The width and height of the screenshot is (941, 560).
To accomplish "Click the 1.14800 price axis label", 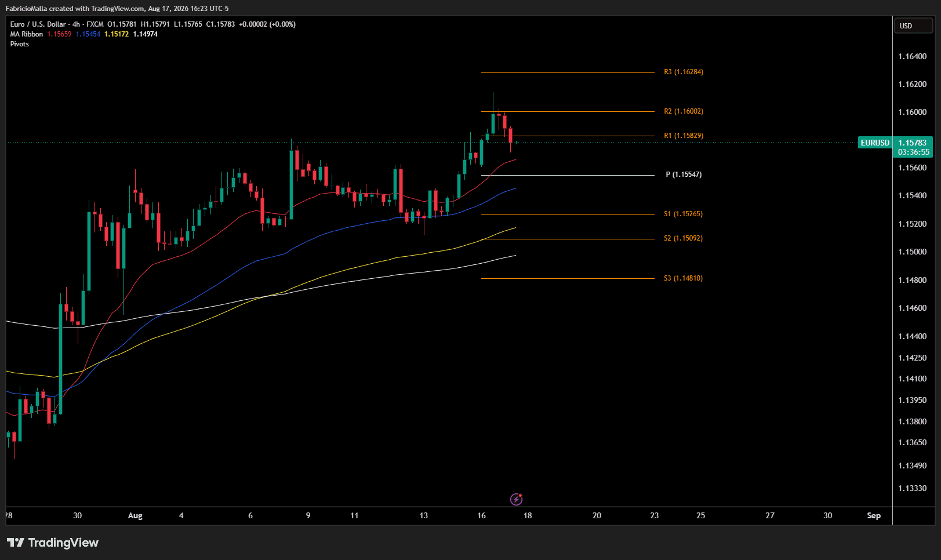I will coord(913,280).
